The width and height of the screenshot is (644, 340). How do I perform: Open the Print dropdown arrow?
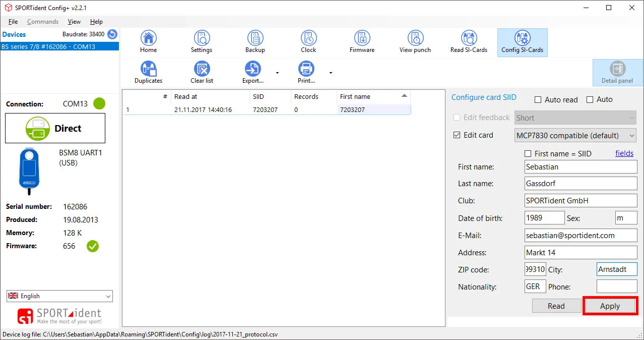pyautogui.click(x=331, y=73)
